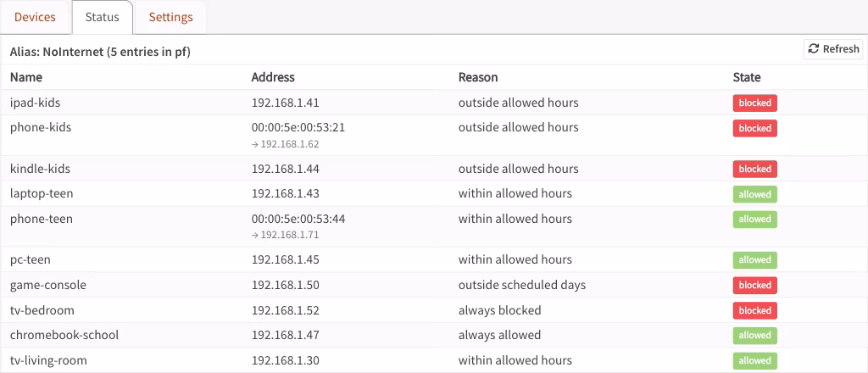Click ipad-kids 'outside allowed hours' reason
This screenshot has height=373, width=868.
519,103
